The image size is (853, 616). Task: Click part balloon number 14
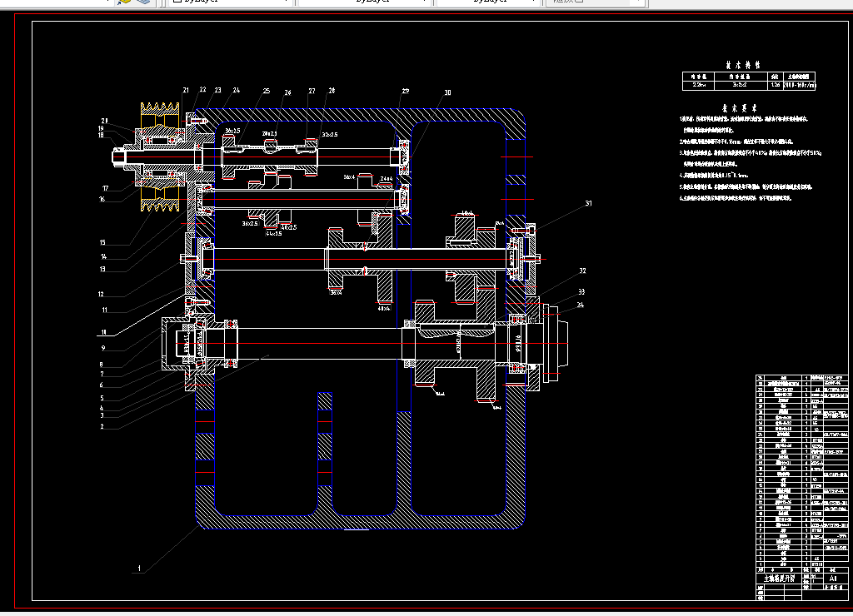103,256
